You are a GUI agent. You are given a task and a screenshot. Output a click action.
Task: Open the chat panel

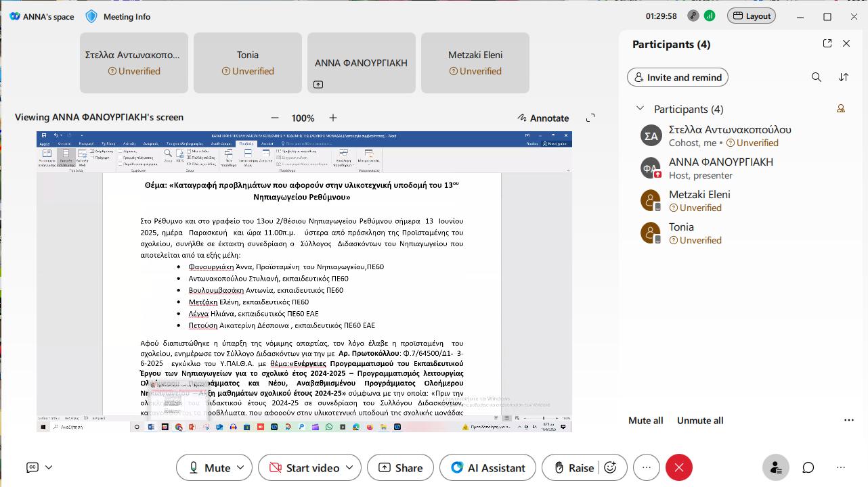tap(808, 467)
